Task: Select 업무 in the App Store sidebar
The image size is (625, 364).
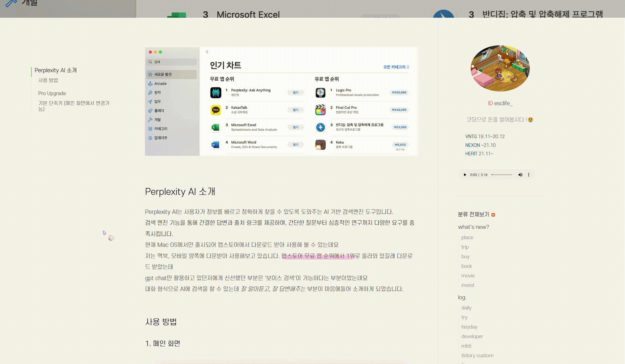Action: 172,102
